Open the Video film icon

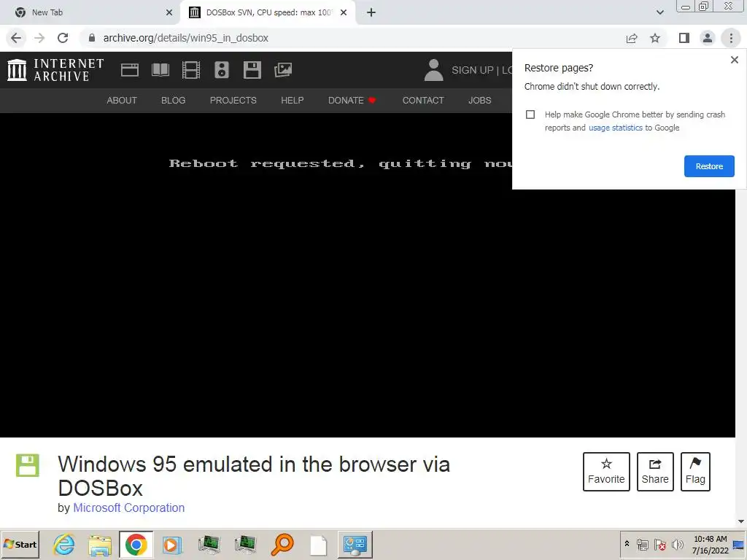coord(191,70)
